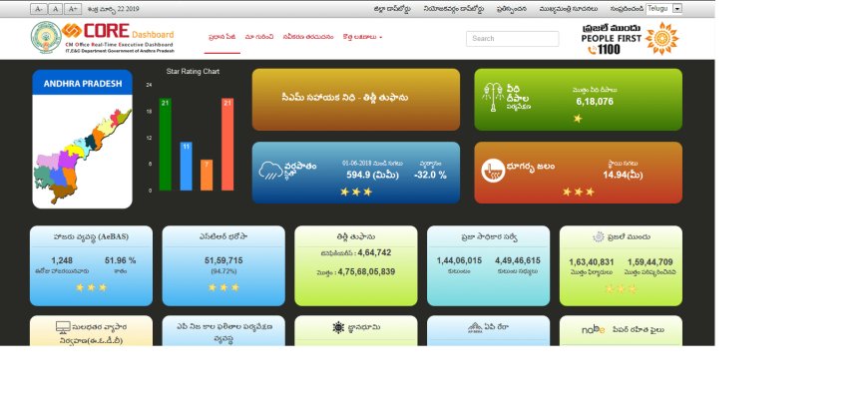Click the green bar labeled 21
Screen dimensions: 868x408
click(x=165, y=145)
